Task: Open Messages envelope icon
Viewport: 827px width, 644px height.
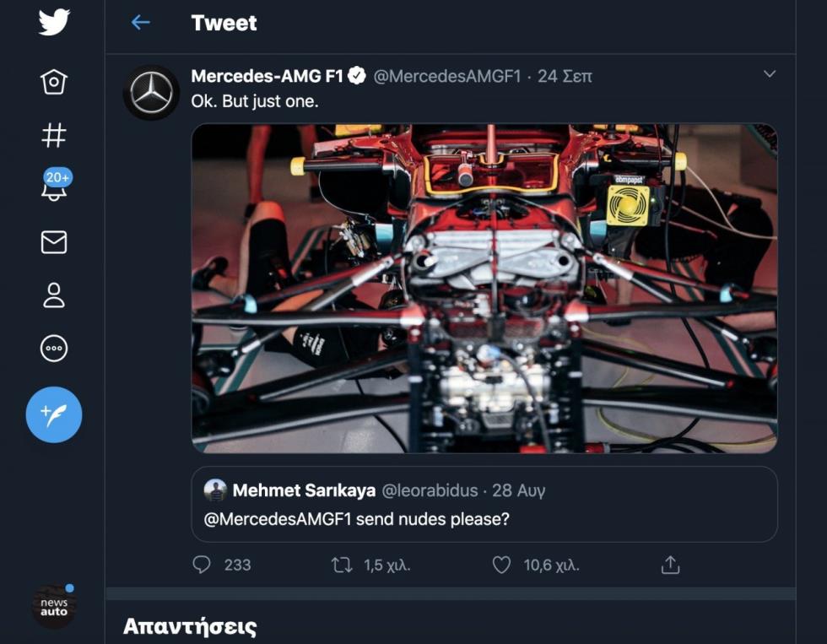Action: (54, 242)
